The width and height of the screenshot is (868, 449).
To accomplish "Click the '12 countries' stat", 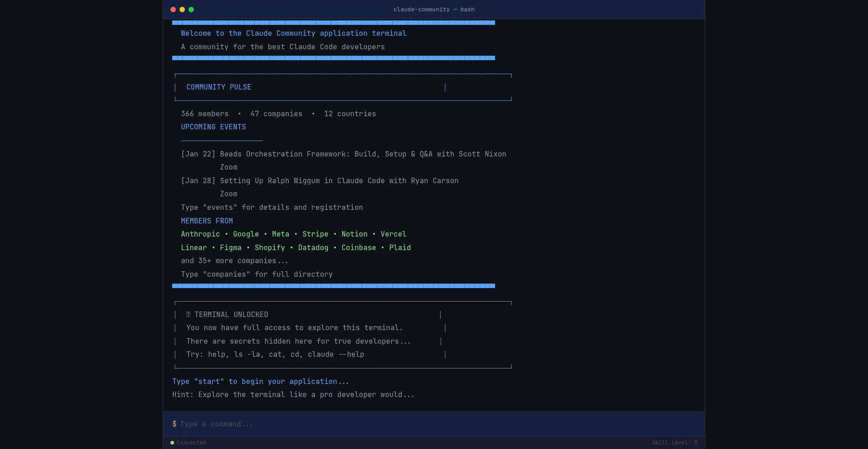I will point(350,114).
